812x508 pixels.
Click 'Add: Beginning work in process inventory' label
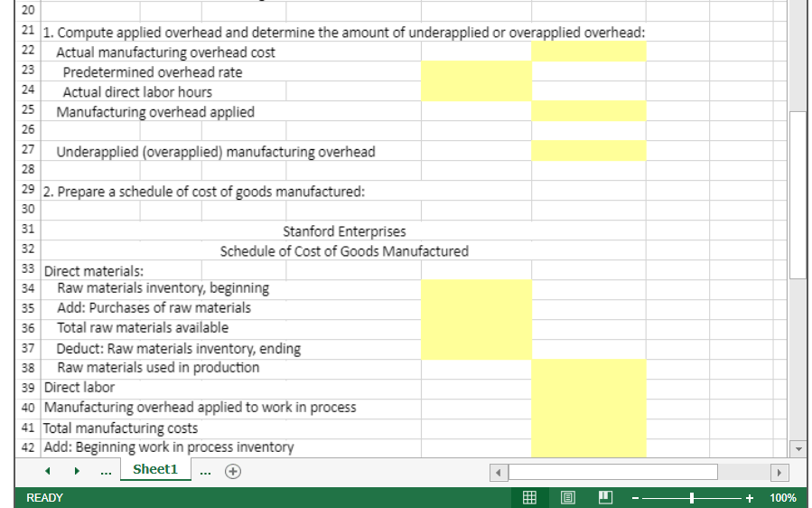tap(168, 447)
